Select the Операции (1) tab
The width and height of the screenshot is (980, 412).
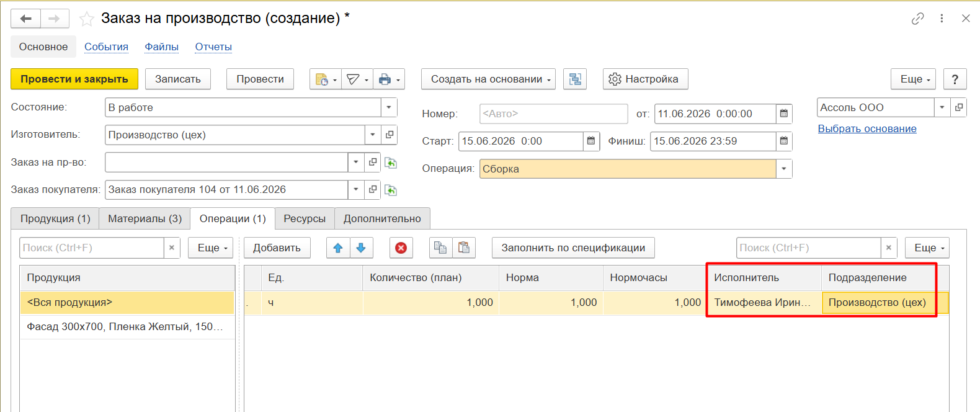(x=233, y=218)
